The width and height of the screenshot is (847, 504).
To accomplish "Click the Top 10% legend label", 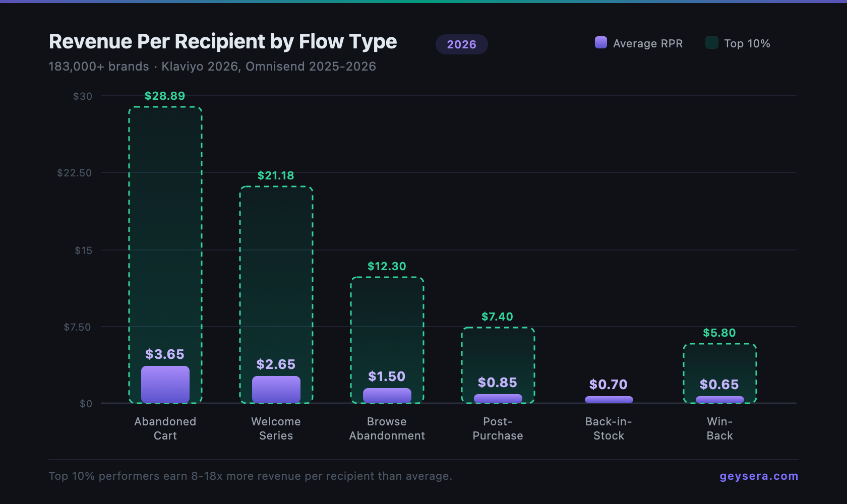I will pyautogui.click(x=747, y=43).
